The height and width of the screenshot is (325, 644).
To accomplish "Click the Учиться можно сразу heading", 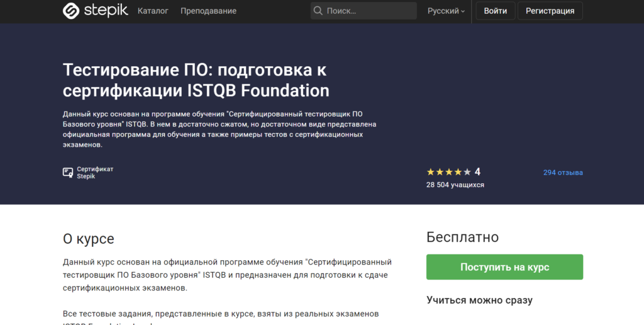I will [479, 300].
